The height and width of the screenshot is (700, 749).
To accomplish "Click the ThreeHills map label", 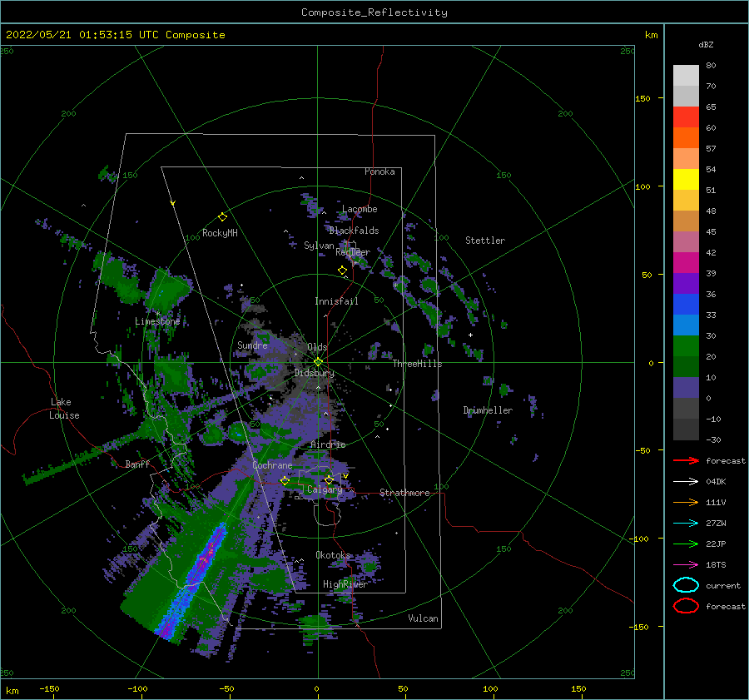I will 417,364.
